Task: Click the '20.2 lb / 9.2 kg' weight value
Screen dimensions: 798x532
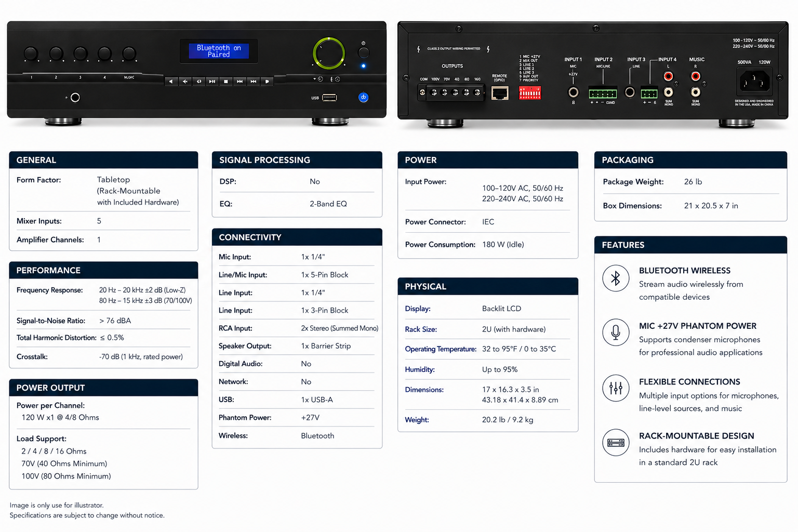Action: [508, 420]
